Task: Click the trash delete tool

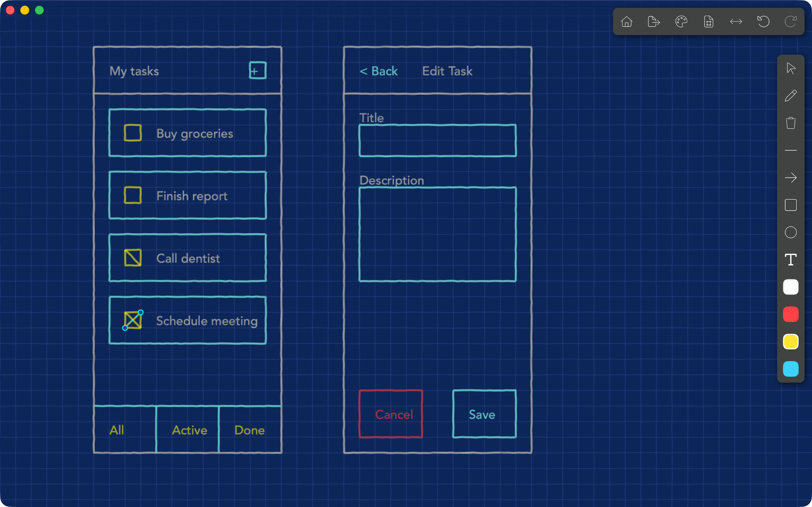Action: pos(790,123)
